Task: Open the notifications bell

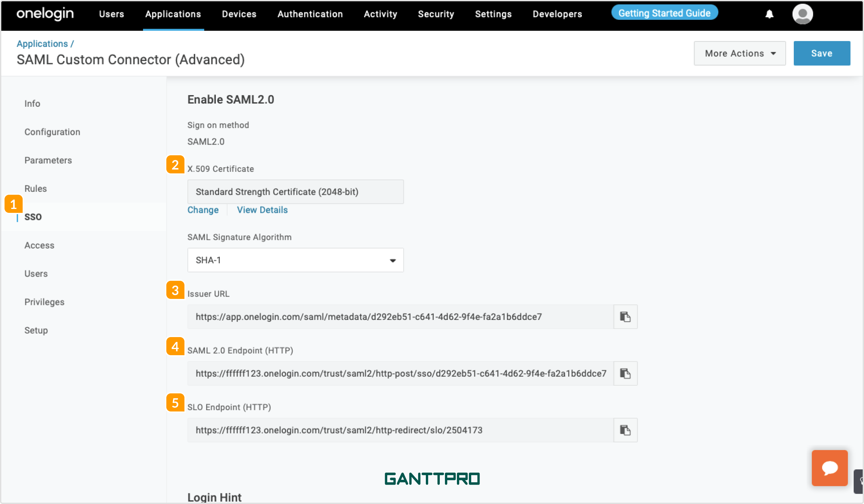Action: click(x=770, y=14)
